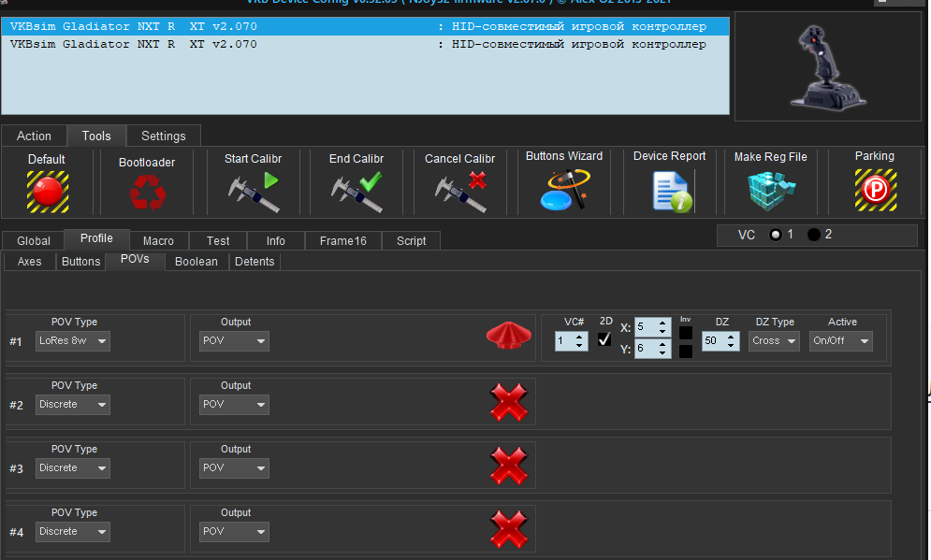Open the Profile tab

(96, 238)
